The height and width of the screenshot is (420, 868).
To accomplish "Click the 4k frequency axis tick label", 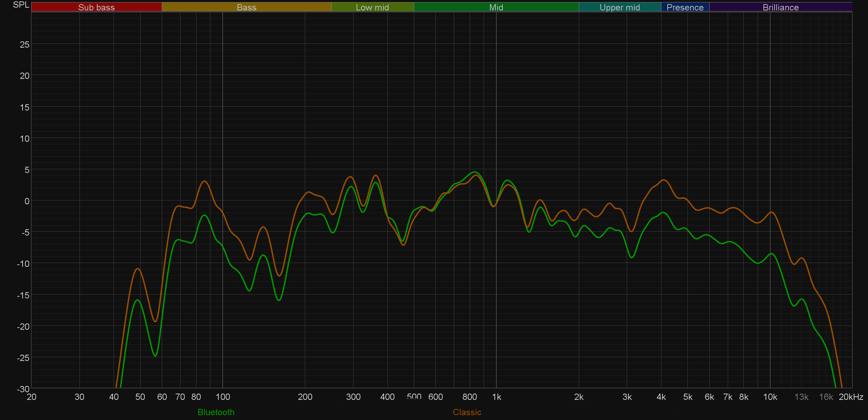I will pyautogui.click(x=661, y=397).
